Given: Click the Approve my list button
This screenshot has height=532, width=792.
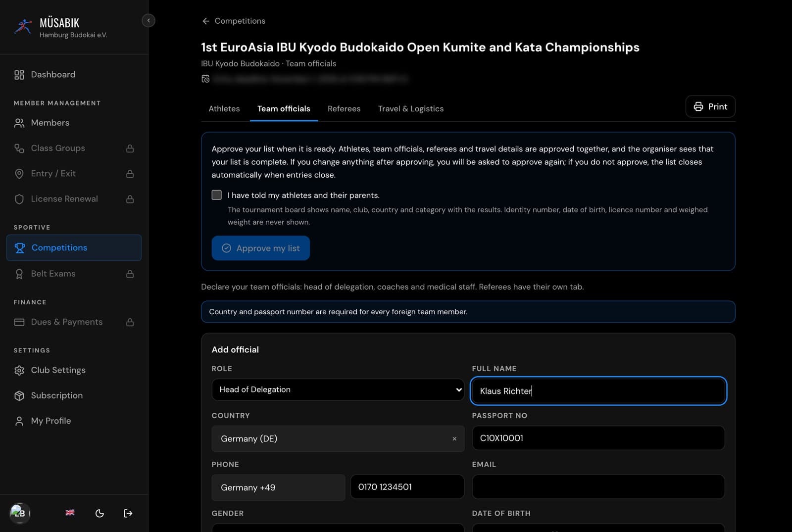Looking at the screenshot, I should (x=261, y=248).
